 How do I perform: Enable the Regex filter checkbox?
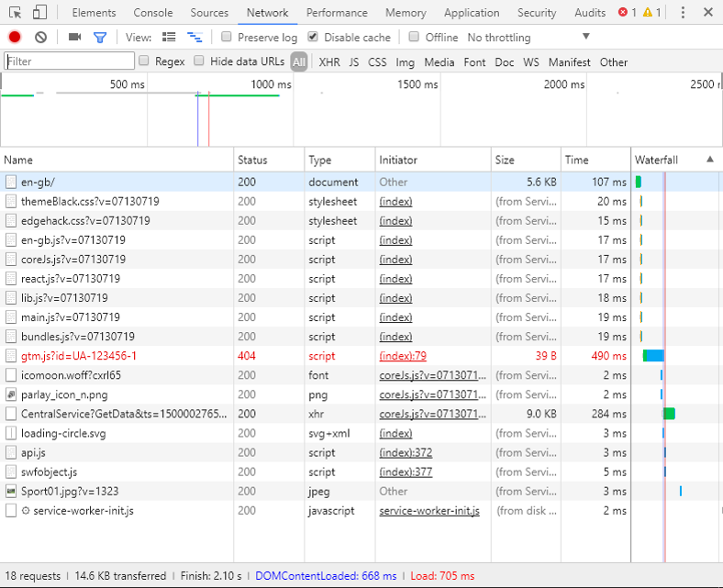(144, 61)
